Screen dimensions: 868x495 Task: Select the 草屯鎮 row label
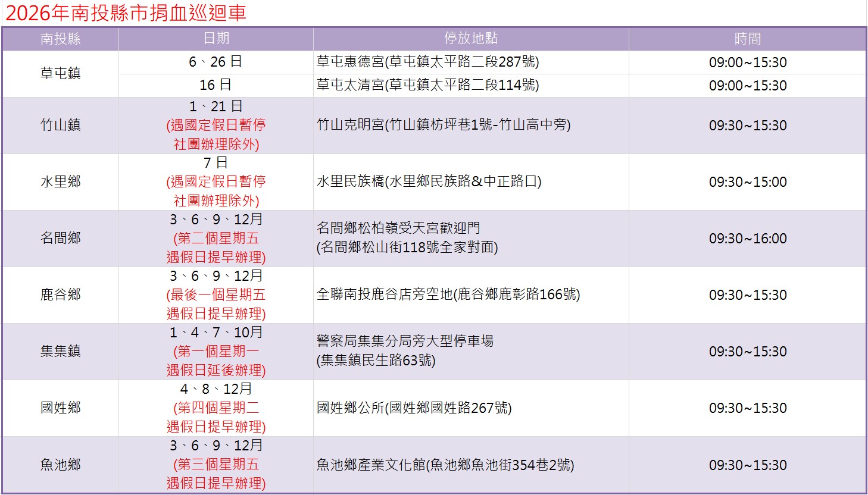tap(61, 73)
